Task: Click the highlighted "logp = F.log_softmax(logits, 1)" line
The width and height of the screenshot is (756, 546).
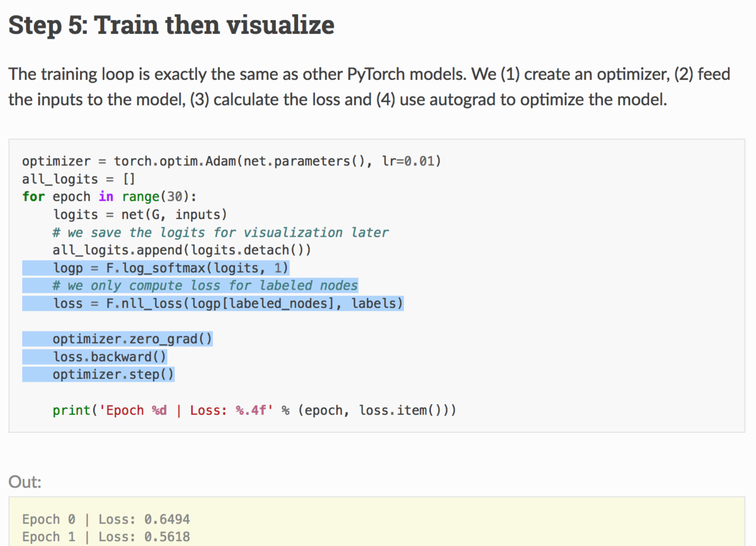Action: tap(171, 268)
